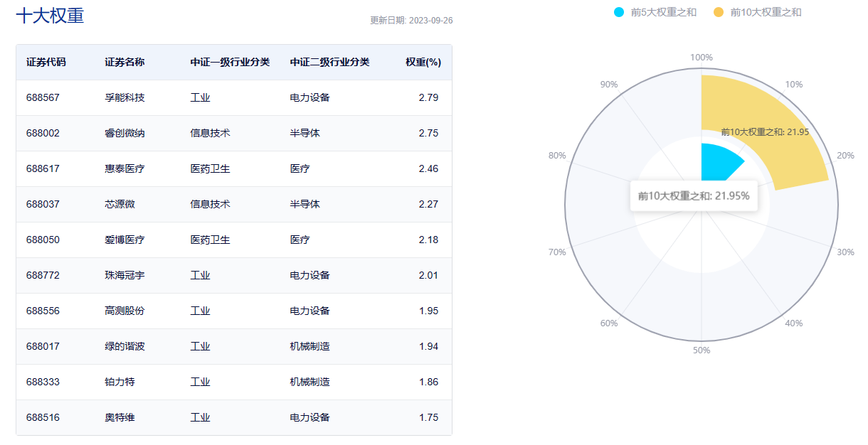The width and height of the screenshot is (868, 445).
Task: Open the 工业 link in the 孚能科技 row
Action: click(x=200, y=97)
